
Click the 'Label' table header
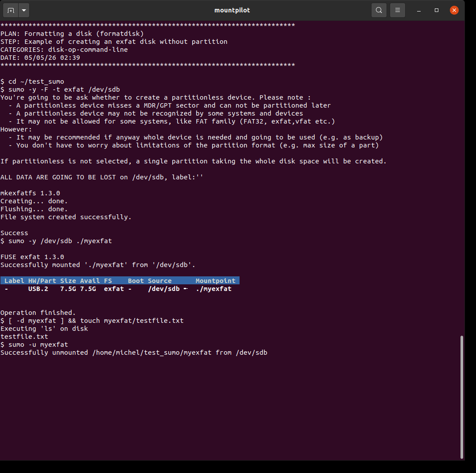pos(14,281)
